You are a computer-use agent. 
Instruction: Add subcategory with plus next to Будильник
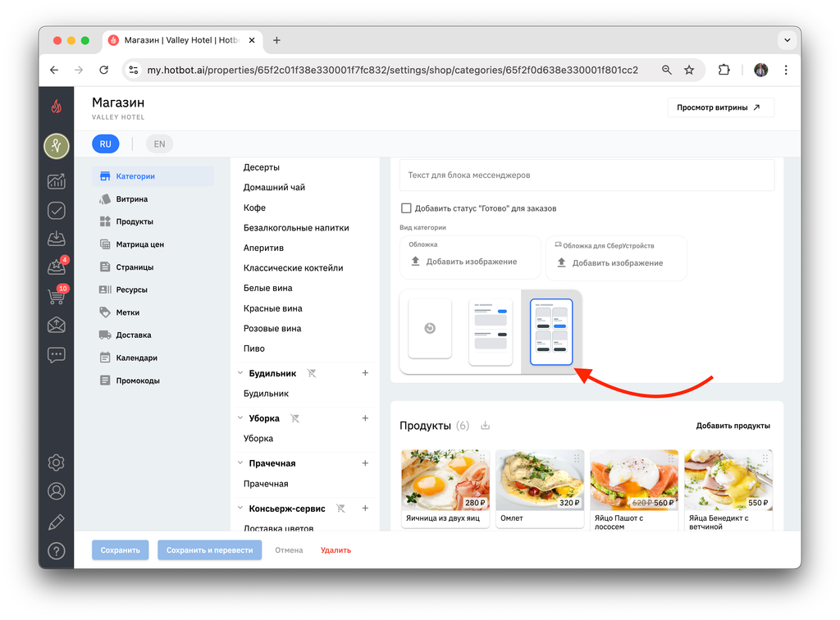point(365,372)
